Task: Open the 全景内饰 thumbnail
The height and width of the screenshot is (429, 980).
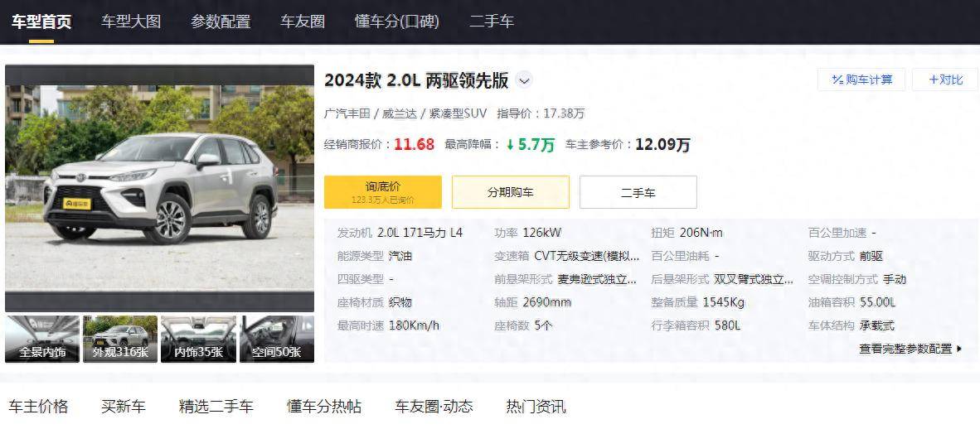Action: pos(42,339)
